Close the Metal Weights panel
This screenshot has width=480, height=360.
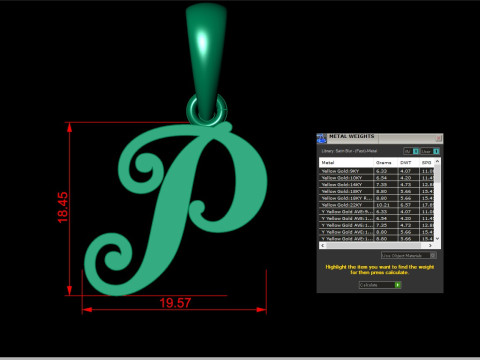[x=438, y=138]
